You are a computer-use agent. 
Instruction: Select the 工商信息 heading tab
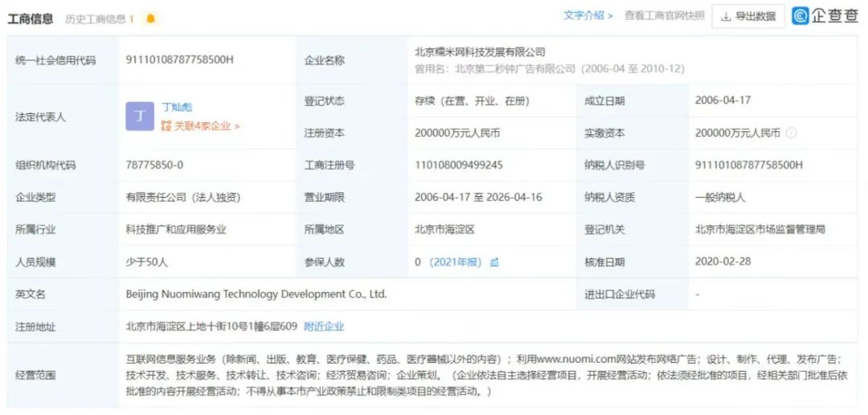[x=30, y=18]
